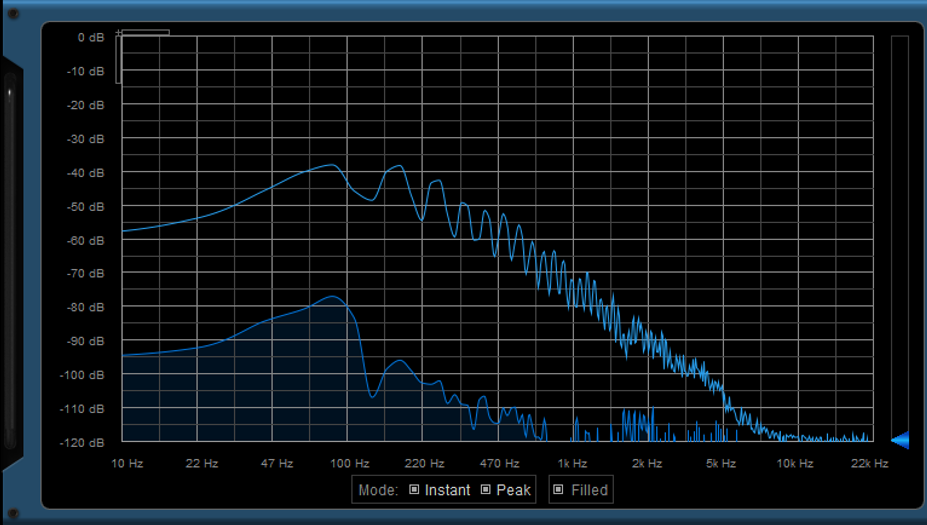Click the Mode: label
Image resolution: width=927 pixels, height=525 pixels.
click(378, 490)
